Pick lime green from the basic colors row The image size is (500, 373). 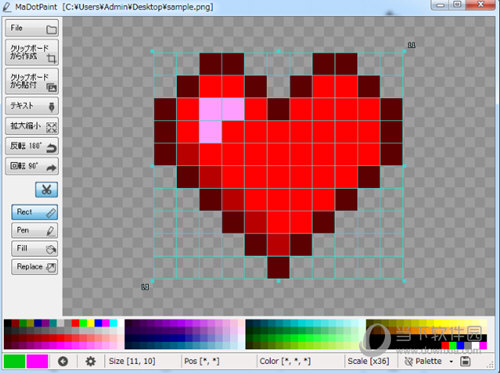83,323
